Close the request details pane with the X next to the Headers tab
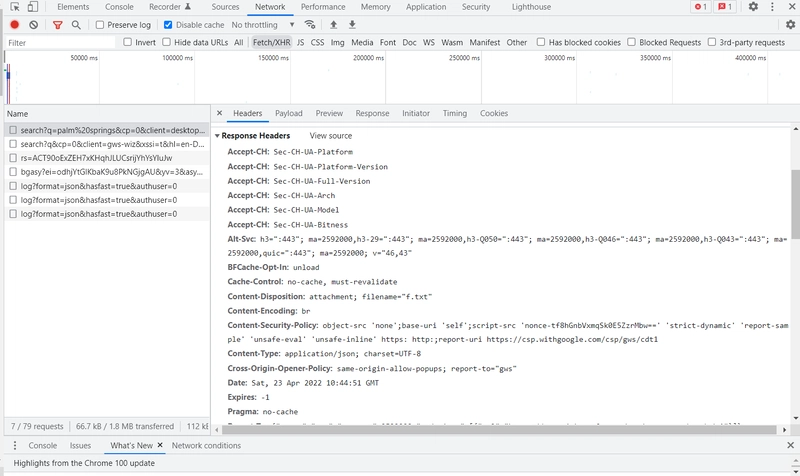800x476 pixels. (x=219, y=113)
